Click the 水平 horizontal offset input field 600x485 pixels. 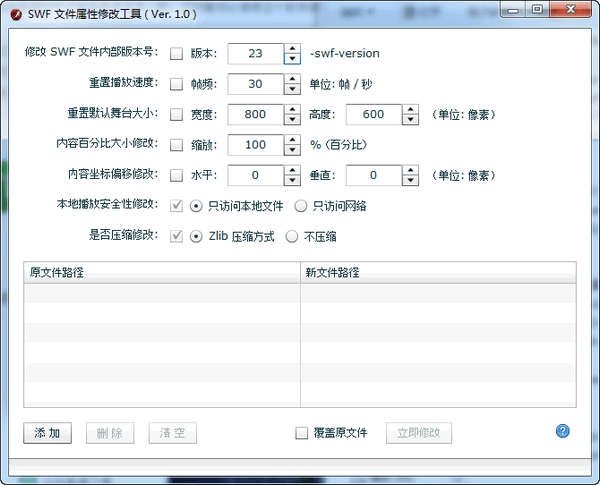[x=255, y=176]
